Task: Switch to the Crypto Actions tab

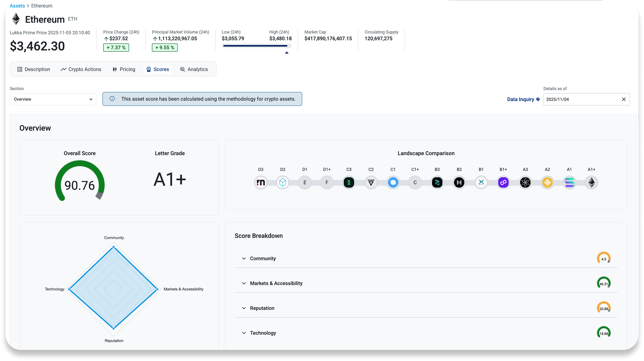Action: [x=81, y=69]
